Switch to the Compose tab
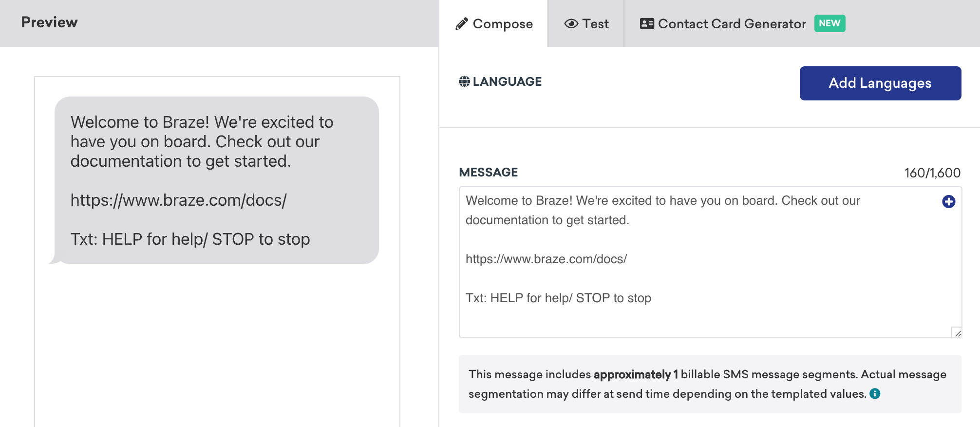 (x=494, y=24)
